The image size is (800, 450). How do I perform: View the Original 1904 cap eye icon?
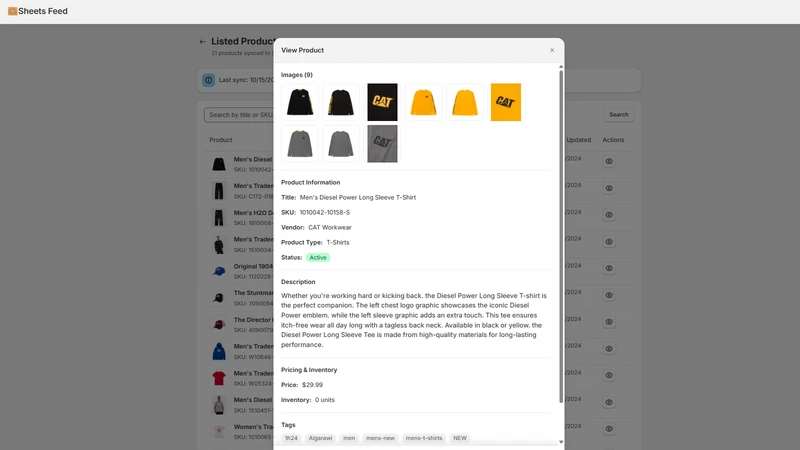tap(609, 268)
